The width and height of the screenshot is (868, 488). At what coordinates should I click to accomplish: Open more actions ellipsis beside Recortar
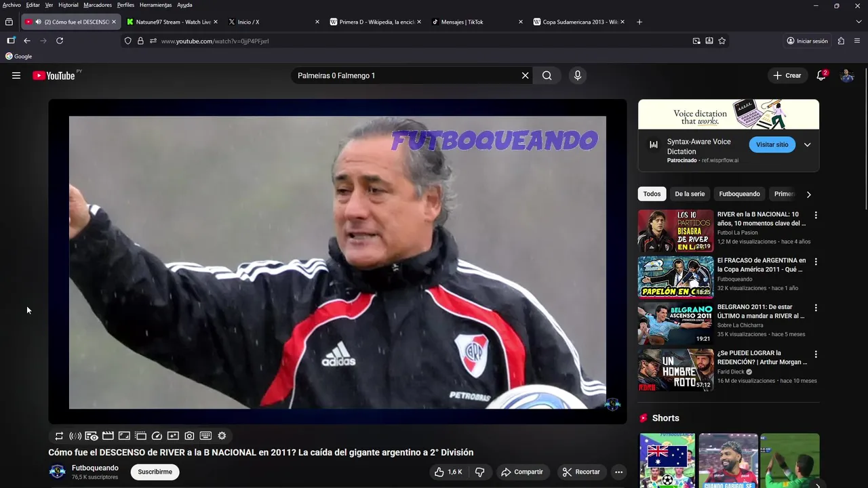click(618, 472)
